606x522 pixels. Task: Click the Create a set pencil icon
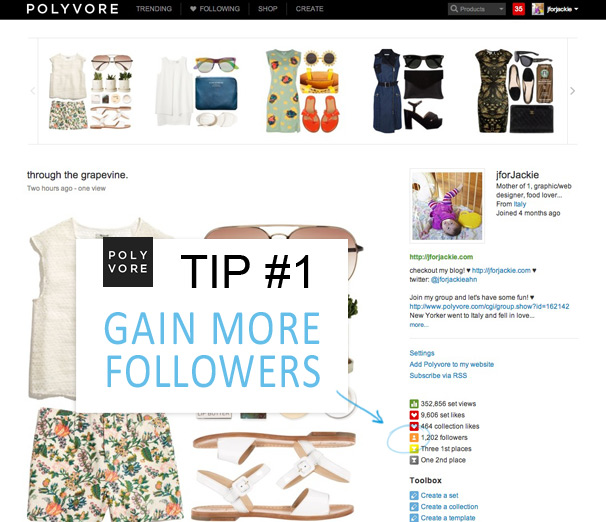414,495
